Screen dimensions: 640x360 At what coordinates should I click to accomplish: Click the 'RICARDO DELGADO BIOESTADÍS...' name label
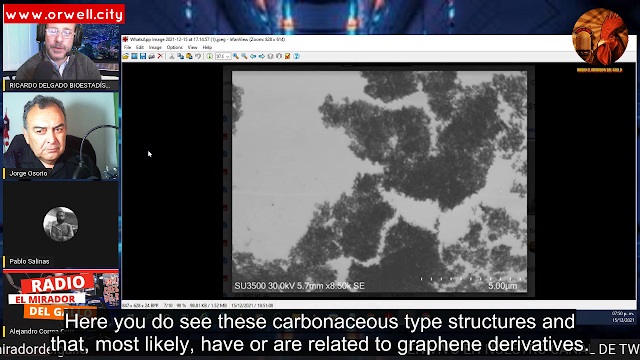(x=60, y=85)
